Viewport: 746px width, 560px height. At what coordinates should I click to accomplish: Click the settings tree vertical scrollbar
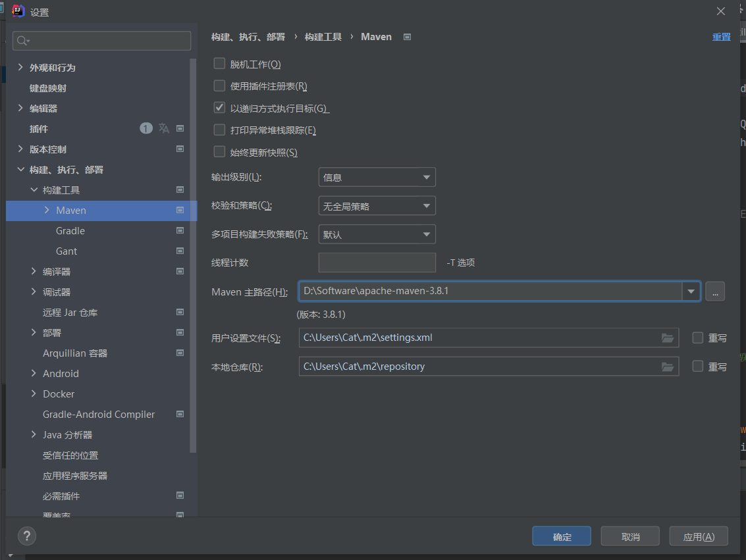pos(193,255)
